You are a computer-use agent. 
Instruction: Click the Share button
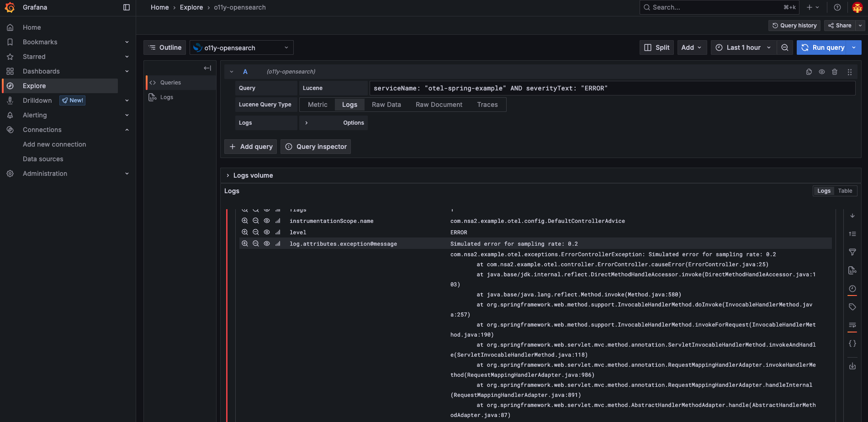(840, 26)
